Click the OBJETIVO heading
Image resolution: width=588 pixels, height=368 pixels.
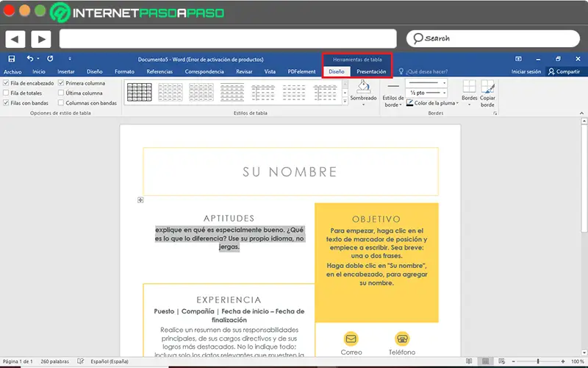click(376, 219)
